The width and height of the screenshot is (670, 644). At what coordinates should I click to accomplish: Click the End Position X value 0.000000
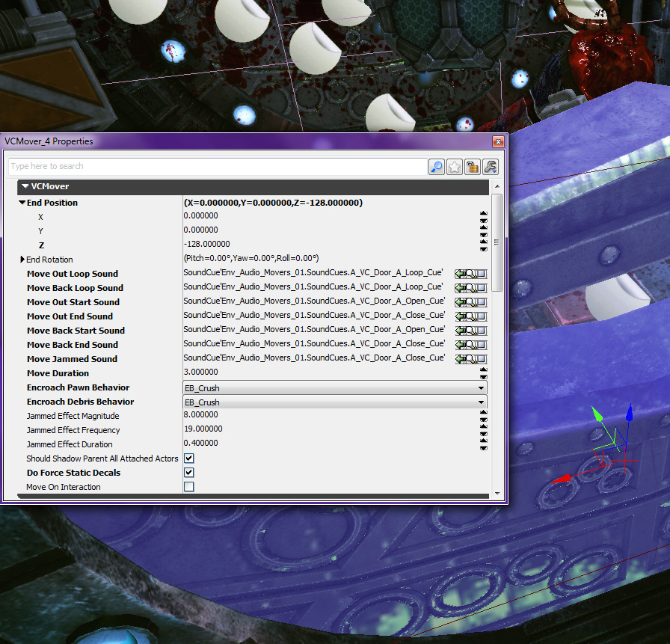pos(201,215)
